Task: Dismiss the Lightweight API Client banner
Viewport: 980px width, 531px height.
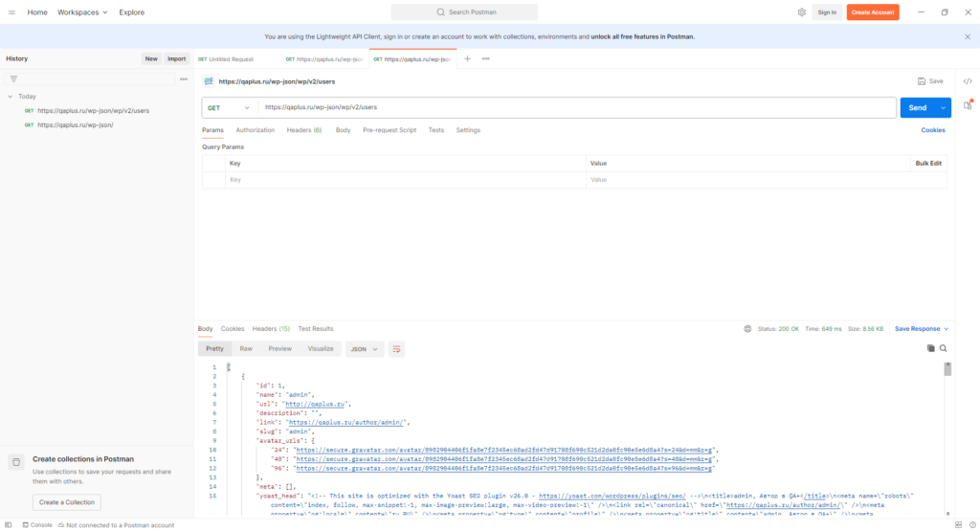Action: coord(967,36)
